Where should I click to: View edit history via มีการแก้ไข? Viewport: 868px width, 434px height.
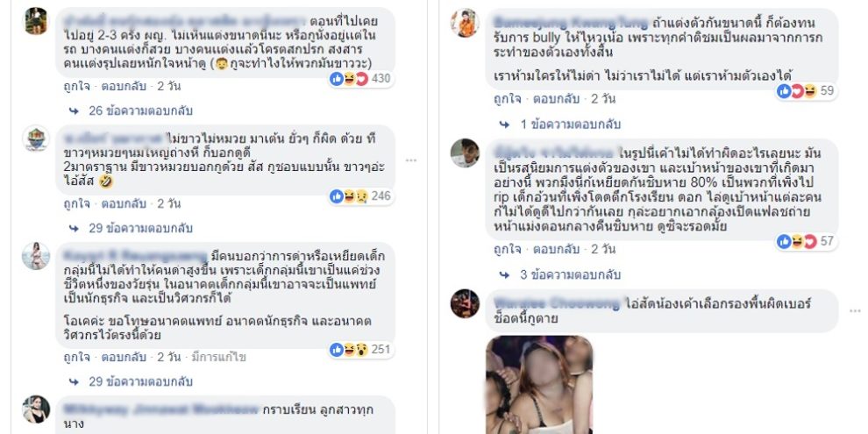(218, 357)
